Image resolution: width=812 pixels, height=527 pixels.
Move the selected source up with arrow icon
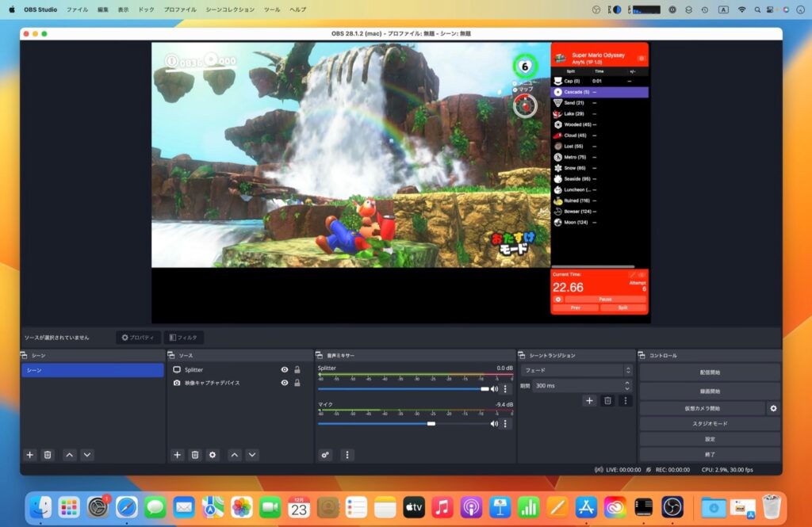[x=234, y=455]
